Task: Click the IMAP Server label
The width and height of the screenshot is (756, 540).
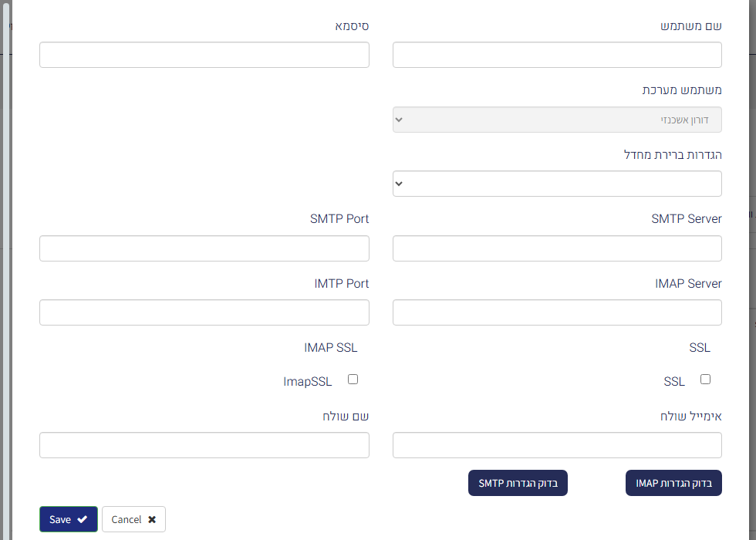Action: (688, 284)
